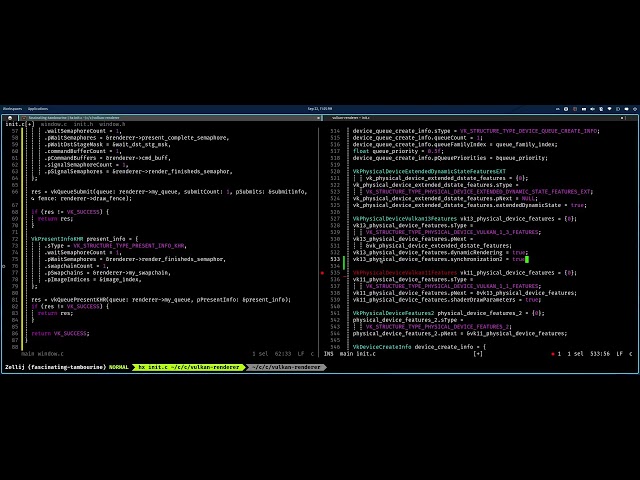Click .pImageIndices assignment on line 78
640x480 pixels.
pyautogui.click(x=93, y=280)
